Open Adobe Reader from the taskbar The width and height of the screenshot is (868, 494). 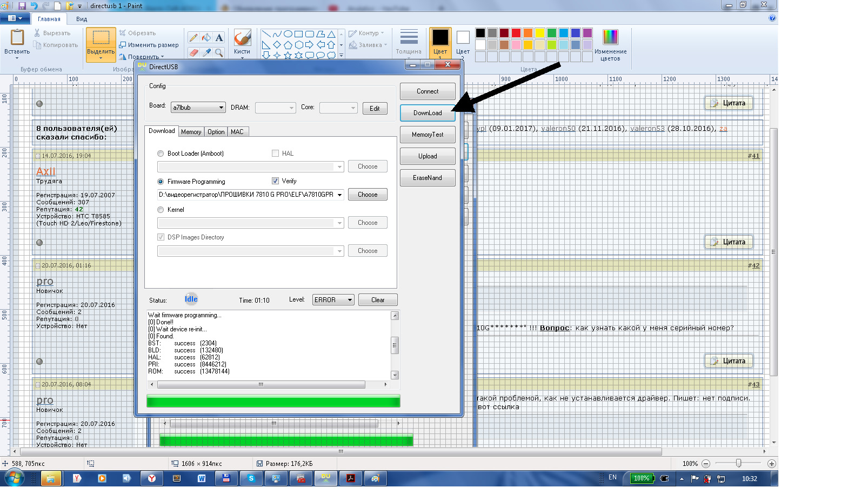click(351, 478)
